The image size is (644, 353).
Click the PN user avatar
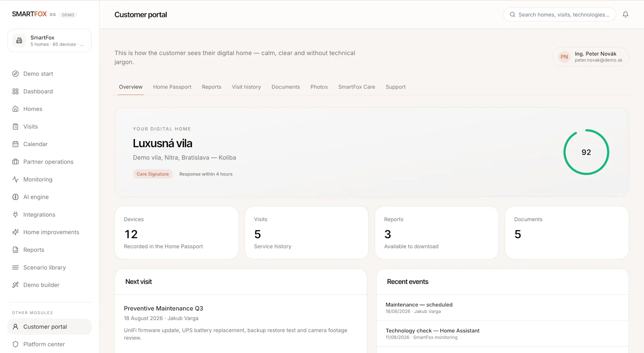(564, 57)
